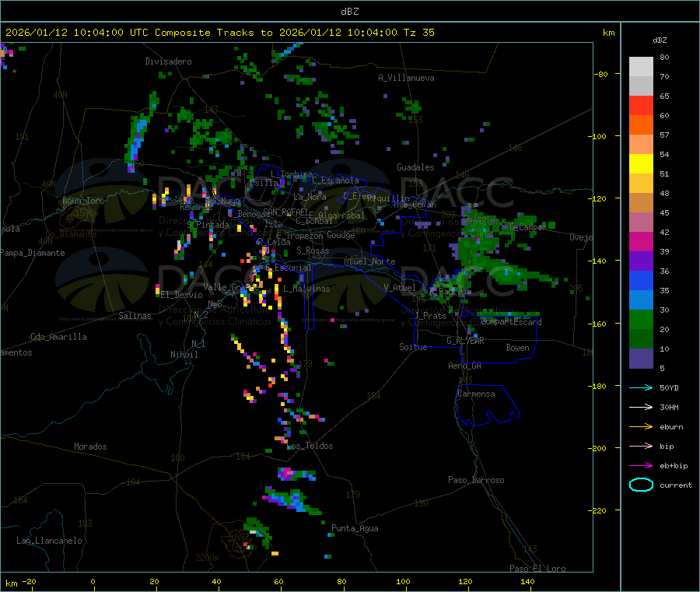Click the dBZ title at top
Viewport: 700px width, 592px height.
tap(349, 12)
